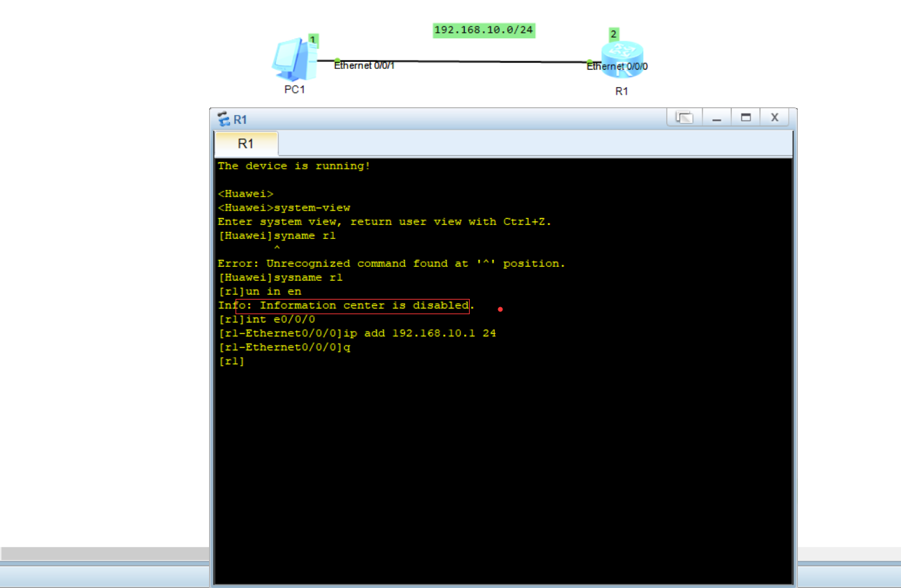Click the Ethernet 0/0/1 port label
Screen dimensions: 901x588
[x=364, y=65]
